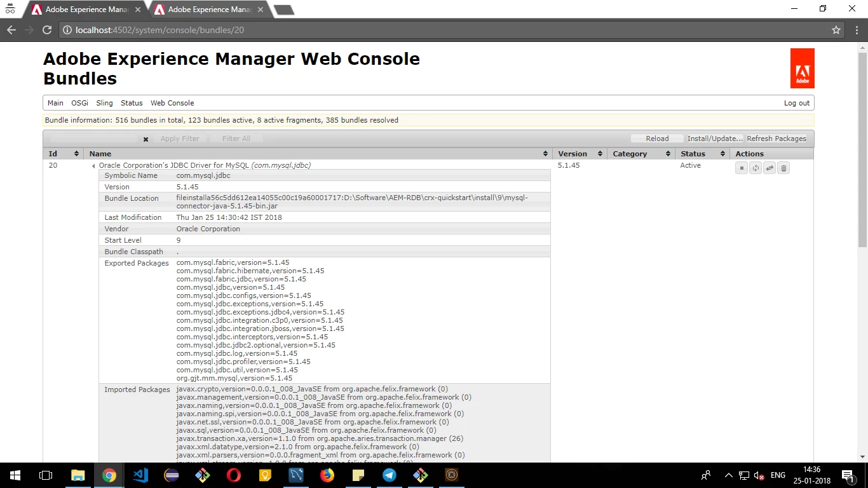
Task: Open Visual Studio Code from the taskbar
Action: [x=140, y=475]
